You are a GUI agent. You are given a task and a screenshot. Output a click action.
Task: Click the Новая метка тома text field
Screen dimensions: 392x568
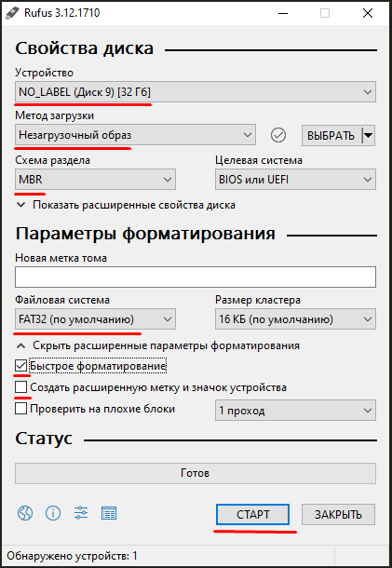(196, 277)
